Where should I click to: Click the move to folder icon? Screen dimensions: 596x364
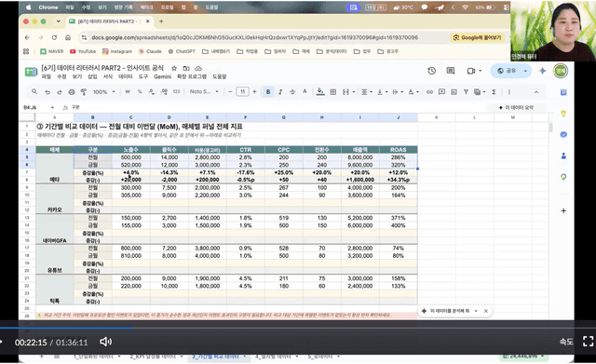[x=186, y=68]
